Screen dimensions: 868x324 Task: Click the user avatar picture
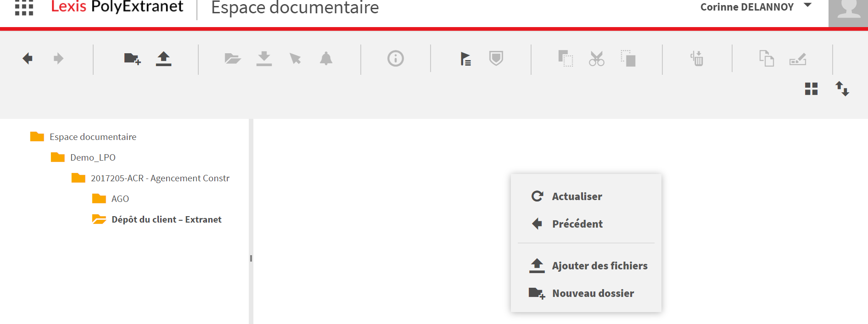[848, 13]
